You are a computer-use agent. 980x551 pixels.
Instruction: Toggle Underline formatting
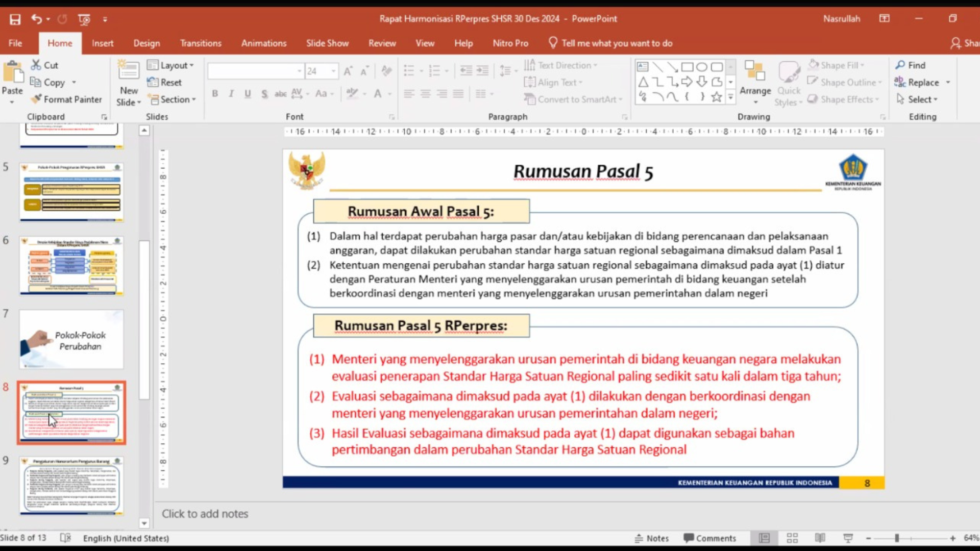[x=248, y=93]
